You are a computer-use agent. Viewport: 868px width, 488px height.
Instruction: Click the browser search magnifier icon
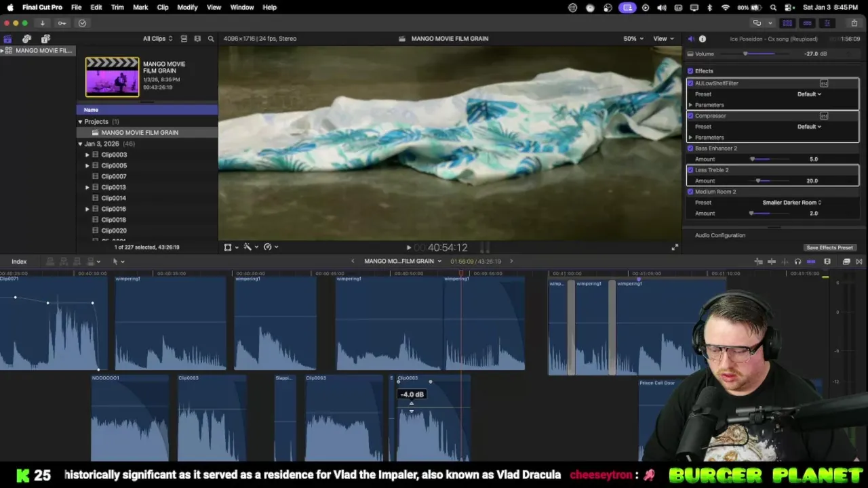click(211, 39)
